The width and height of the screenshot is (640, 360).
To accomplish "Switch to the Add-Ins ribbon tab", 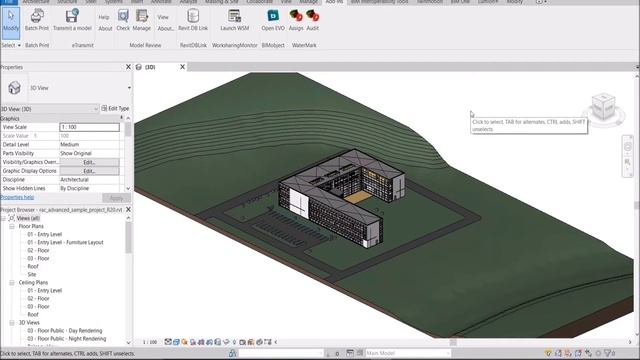I will point(334,2).
